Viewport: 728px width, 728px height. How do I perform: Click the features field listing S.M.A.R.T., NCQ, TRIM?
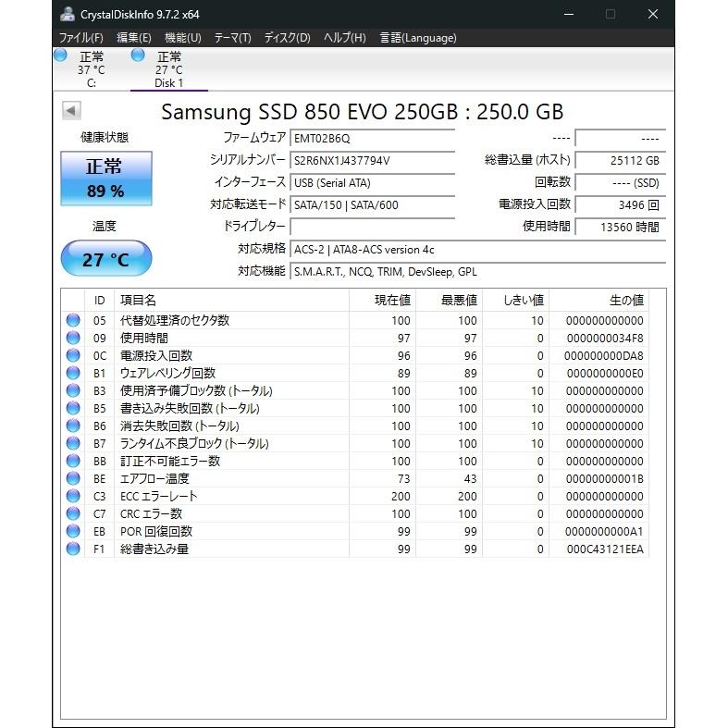pyautogui.click(x=477, y=272)
